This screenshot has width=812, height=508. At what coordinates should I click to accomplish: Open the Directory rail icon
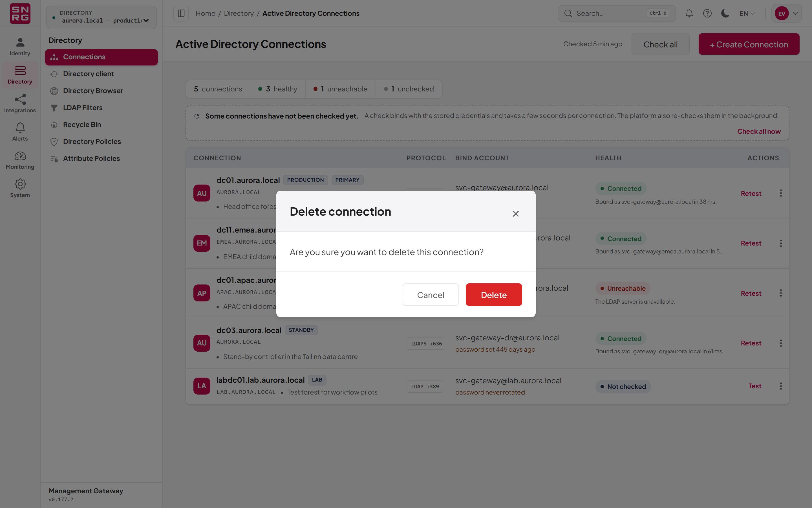tap(20, 75)
